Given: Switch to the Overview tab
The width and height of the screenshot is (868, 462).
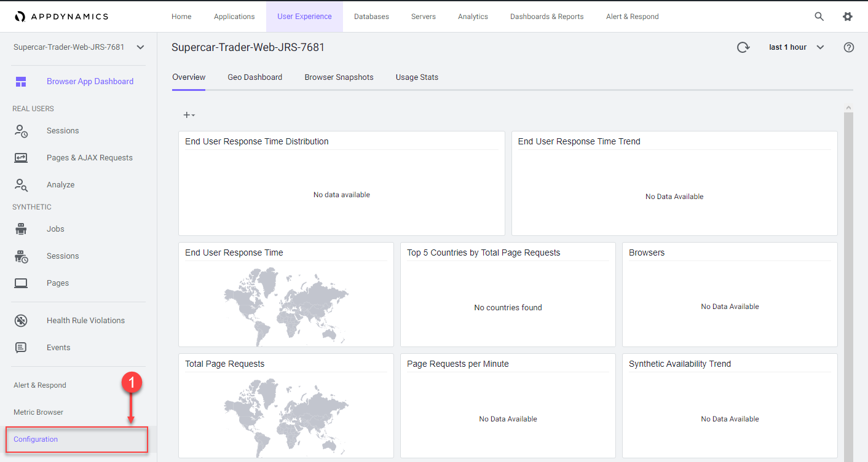Looking at the screenshot, I should [189, 77].
